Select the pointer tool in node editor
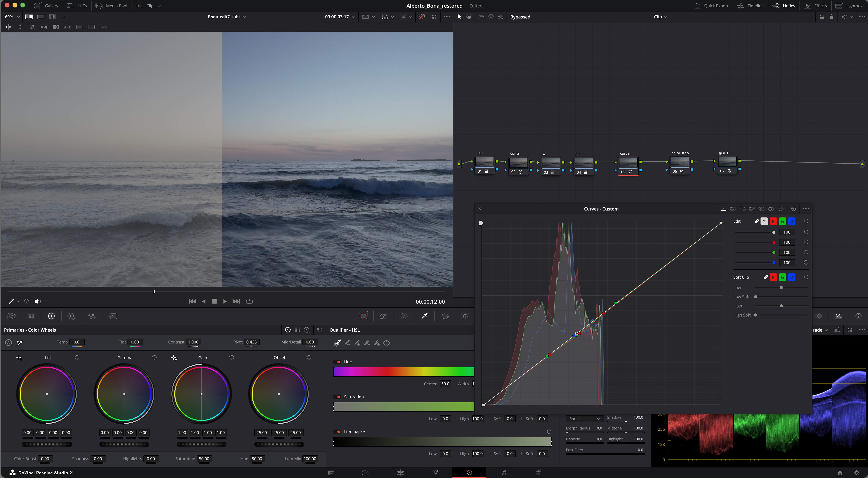Screen dimensions: 868x478 pyautogui.click(x=459, y=17)
